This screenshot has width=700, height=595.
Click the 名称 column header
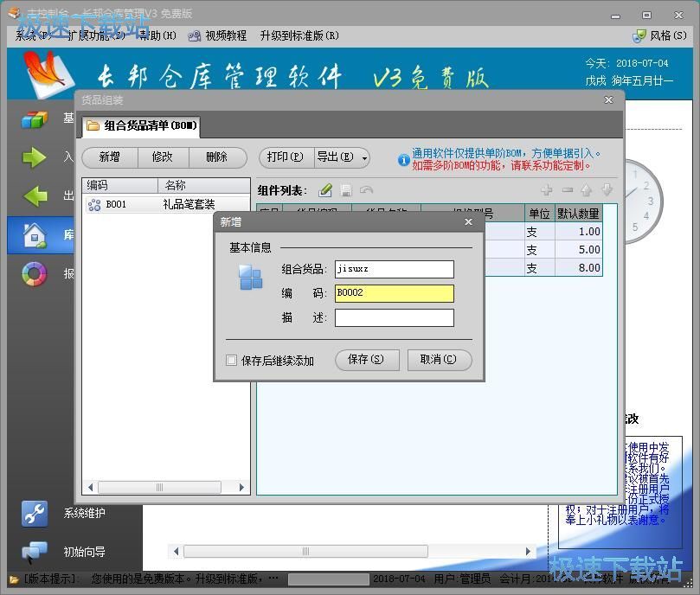click(204, 185)
